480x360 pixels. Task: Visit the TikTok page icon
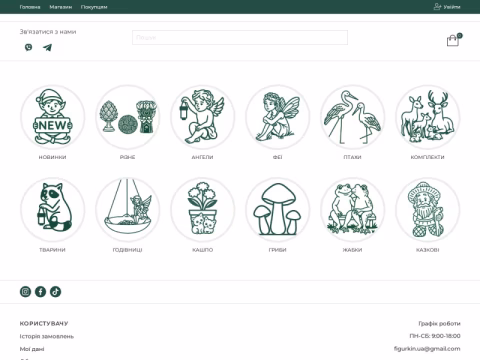point(55,292)
